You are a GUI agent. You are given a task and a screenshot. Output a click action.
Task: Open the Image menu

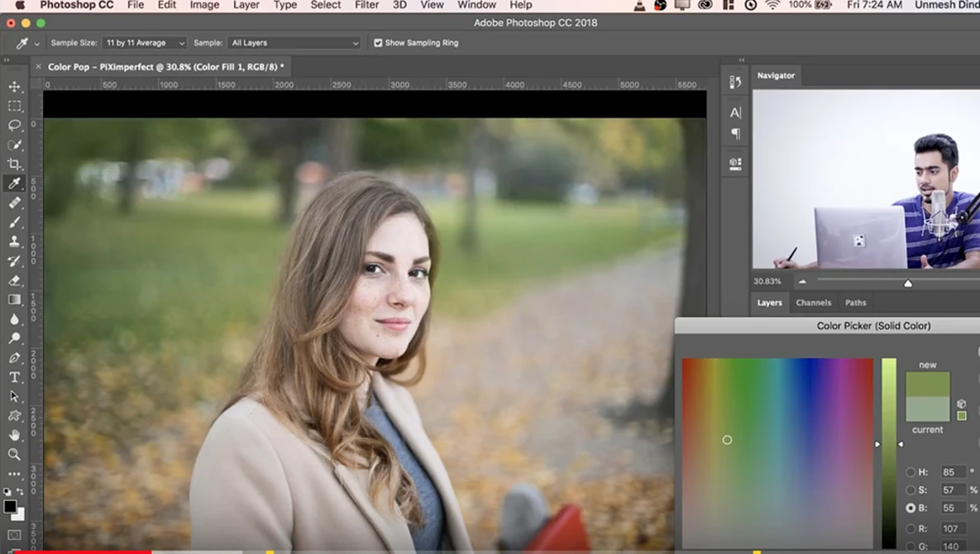pos(204,5)
